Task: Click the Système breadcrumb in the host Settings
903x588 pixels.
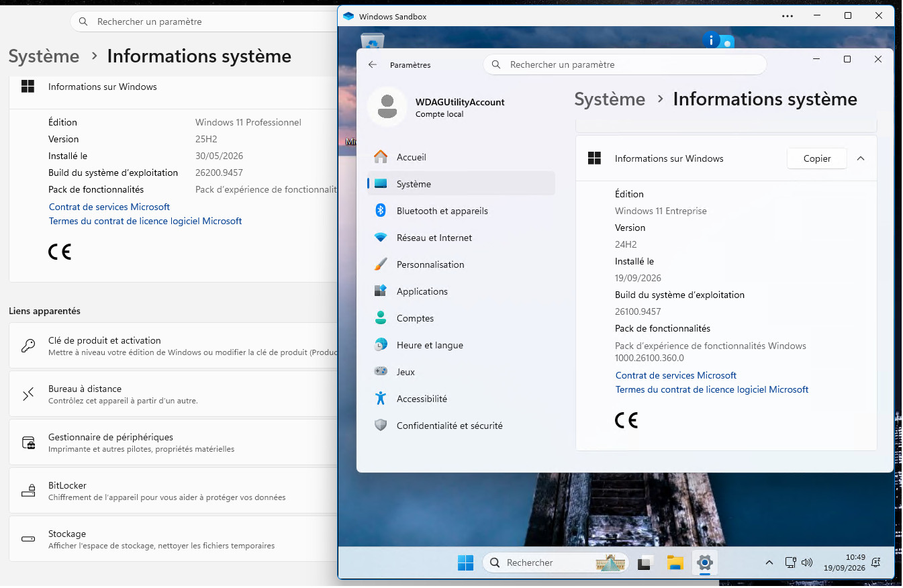Action: point(44,56)
